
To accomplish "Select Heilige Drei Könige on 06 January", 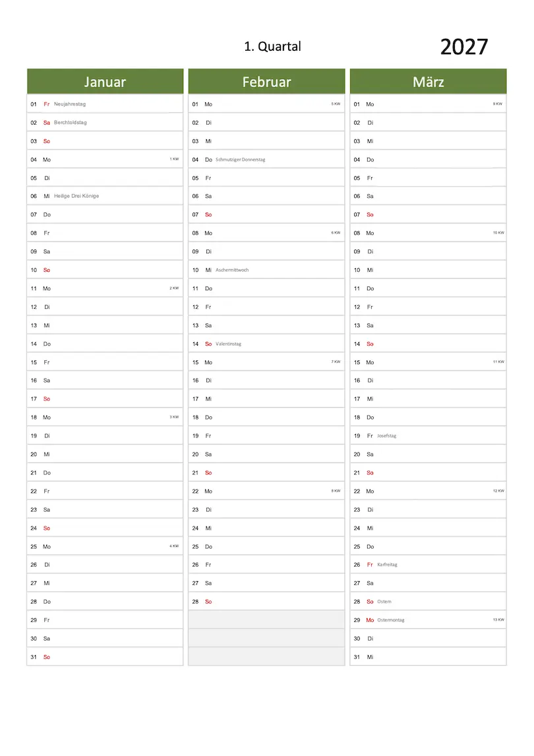I will coord(76,196).
